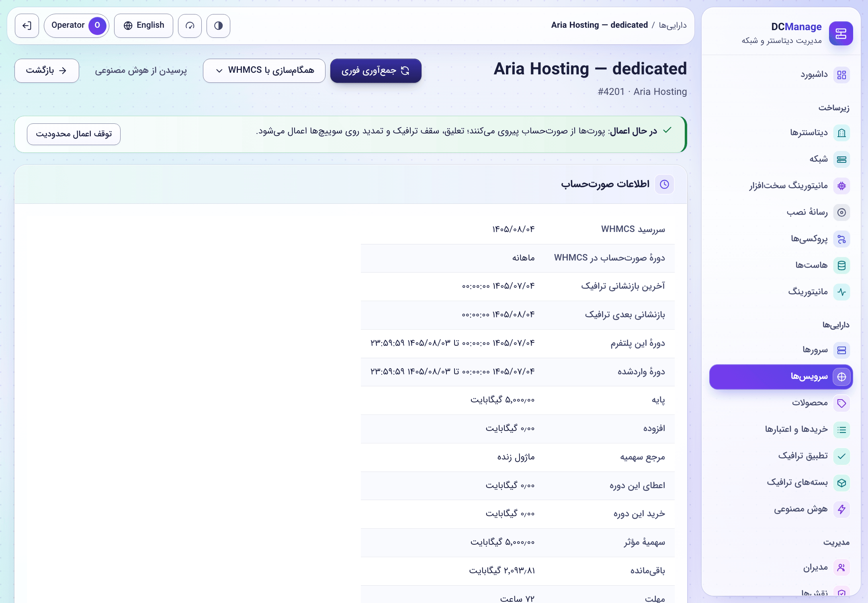Select سرویس‌ها services icon in sidebar
868x603 pixels.
pyautogui.click(x=841, y=377)
